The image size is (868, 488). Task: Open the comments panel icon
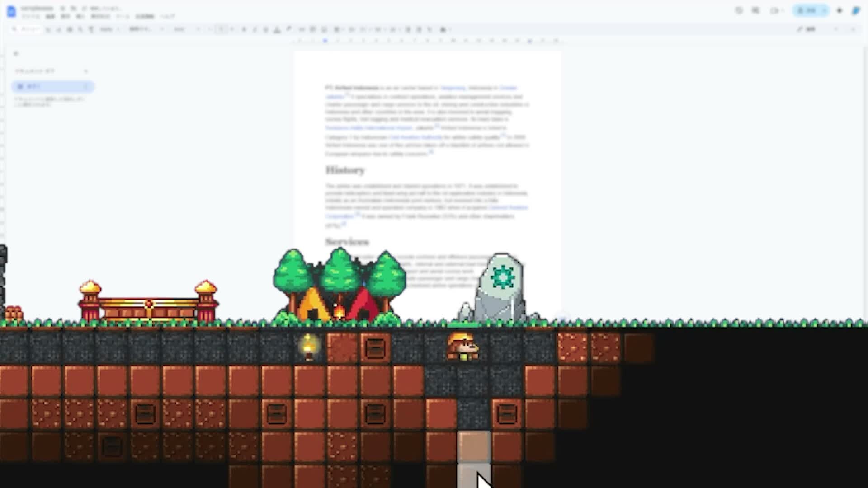pos(756,10)
